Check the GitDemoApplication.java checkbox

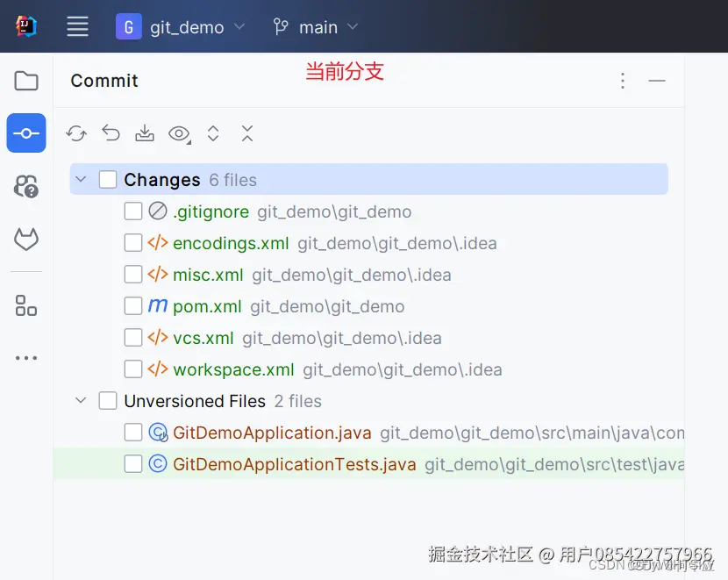[133, 433]
